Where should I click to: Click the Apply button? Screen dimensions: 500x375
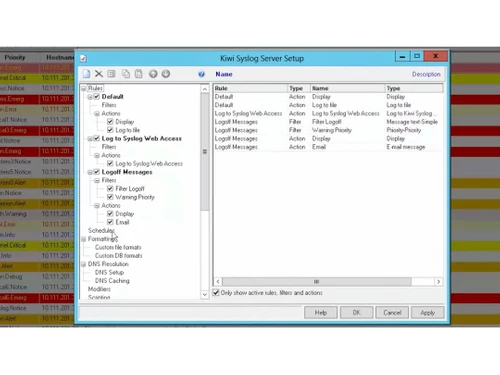428,313
